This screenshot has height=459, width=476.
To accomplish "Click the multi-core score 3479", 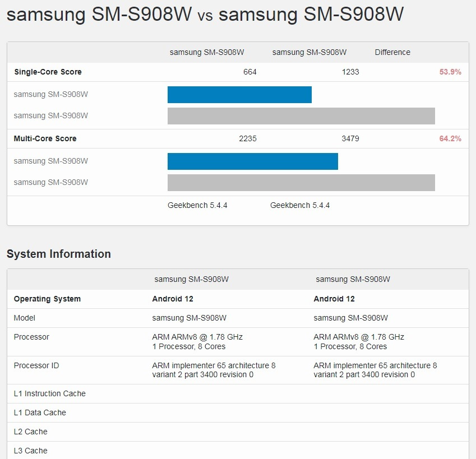I will pyautogui.click(x=350, y=138).
